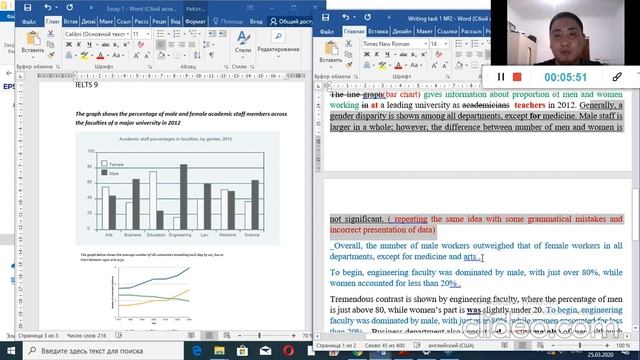Viewport: 640px width, 360px height.
Task: Open Microsoft Edge from the taskbar
Action: (197, 351)
